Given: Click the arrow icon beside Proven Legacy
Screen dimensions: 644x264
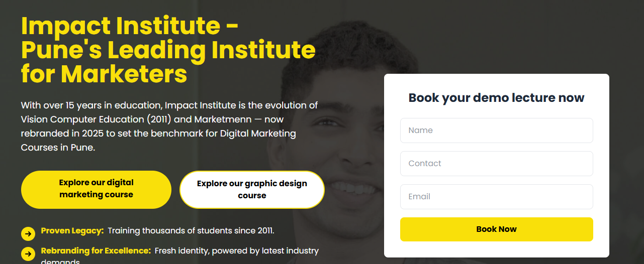Looking at the screenshot, I should 28,234.
